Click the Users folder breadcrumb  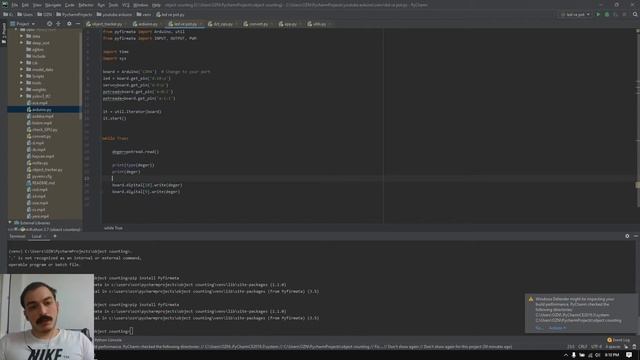(x=25, y=14)
